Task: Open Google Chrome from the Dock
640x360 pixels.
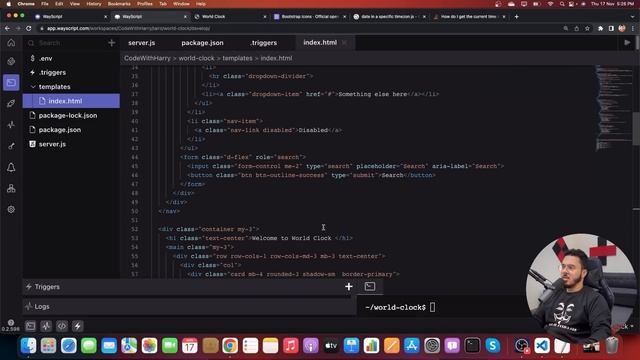Action: tap(230, 346)
